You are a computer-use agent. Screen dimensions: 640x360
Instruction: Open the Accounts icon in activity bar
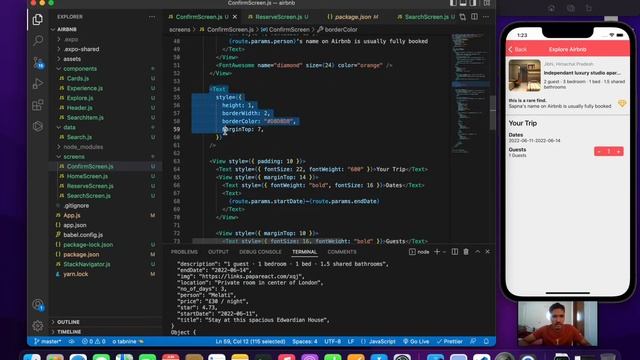pyautogui.click(x=38, y=304)
